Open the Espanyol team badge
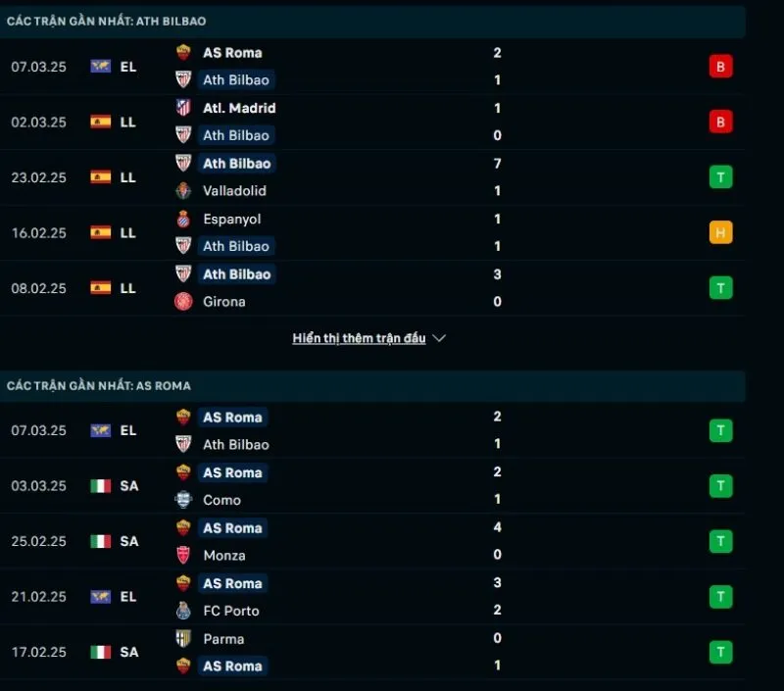This screenshot has height=691, width=784. (182, 220)
